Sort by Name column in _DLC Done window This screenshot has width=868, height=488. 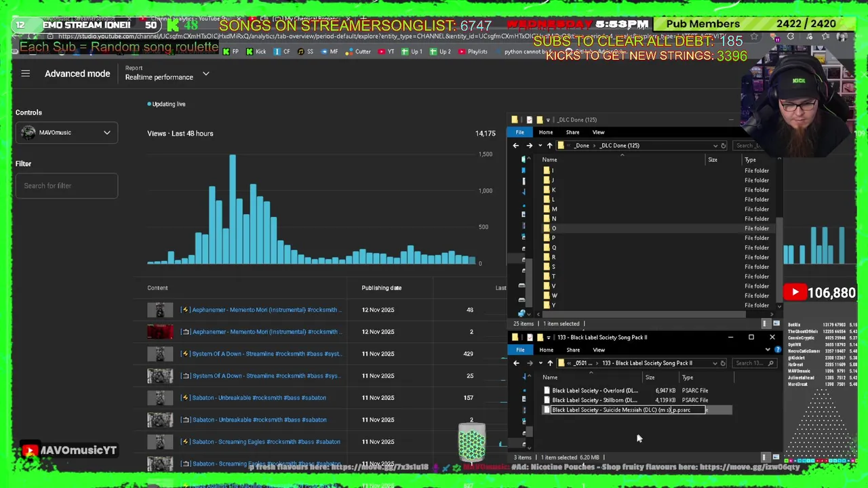coord(549,160)
